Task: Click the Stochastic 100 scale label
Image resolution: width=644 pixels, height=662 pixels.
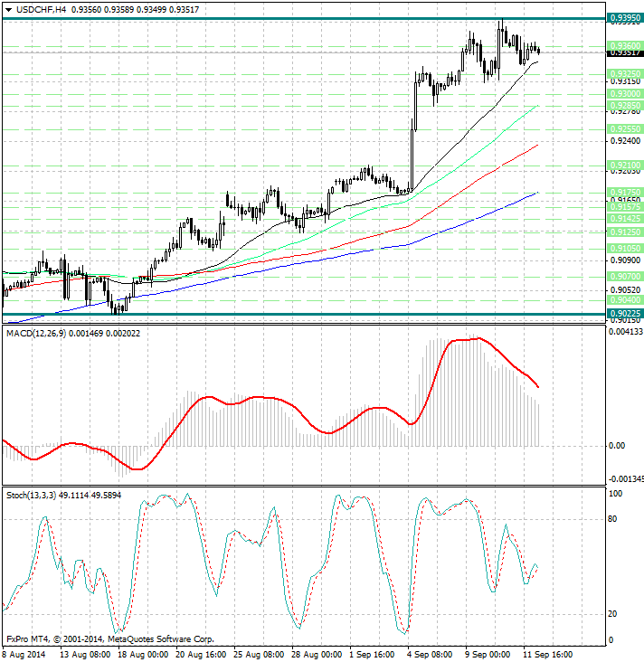Action: coord(615,494)
